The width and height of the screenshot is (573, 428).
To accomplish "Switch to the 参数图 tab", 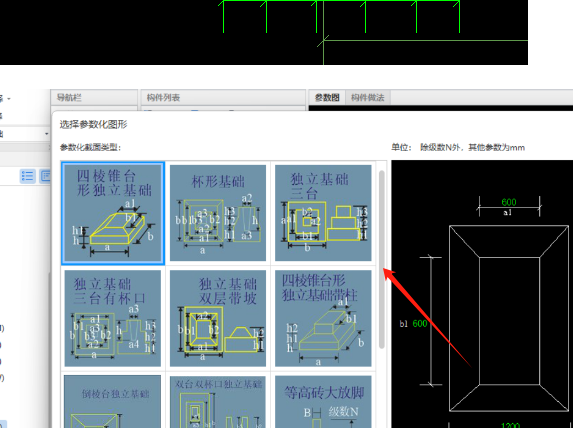I will click(x=327, y=98).
